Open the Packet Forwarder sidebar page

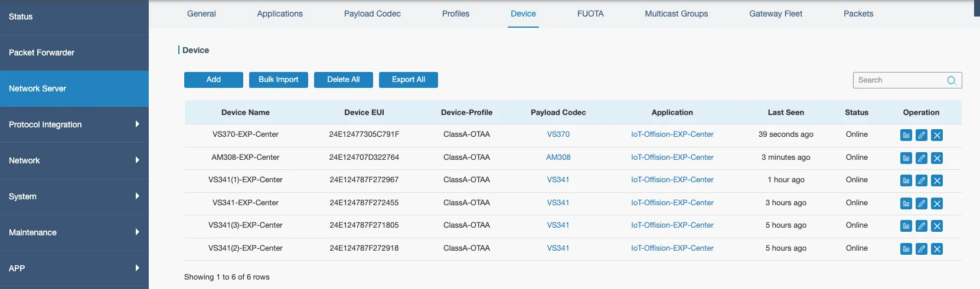pyautogui.click(x=74, y=52)
